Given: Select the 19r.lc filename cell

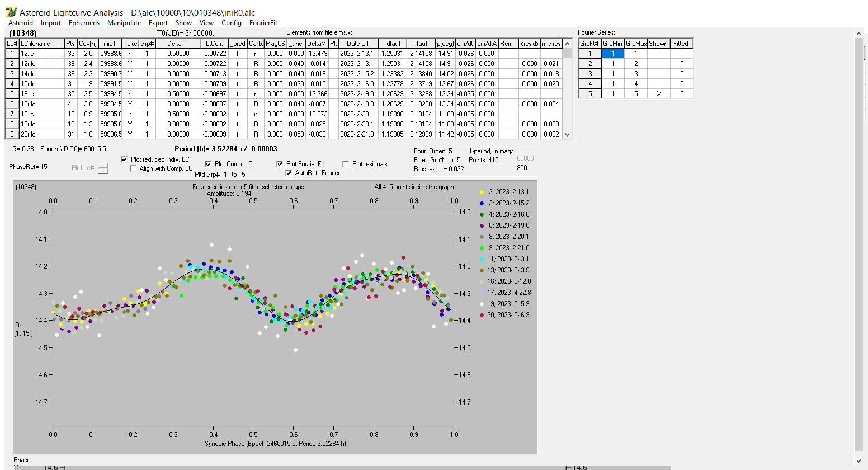Looking at the screenshot, I should coord(41,124).
